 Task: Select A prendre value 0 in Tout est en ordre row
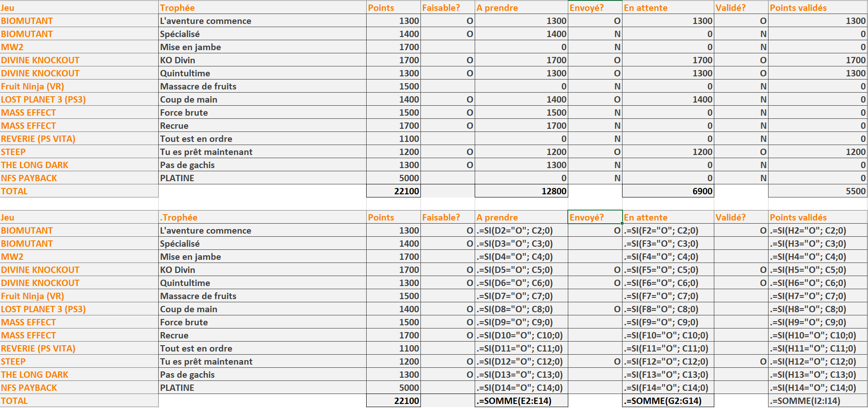(521, 139)
